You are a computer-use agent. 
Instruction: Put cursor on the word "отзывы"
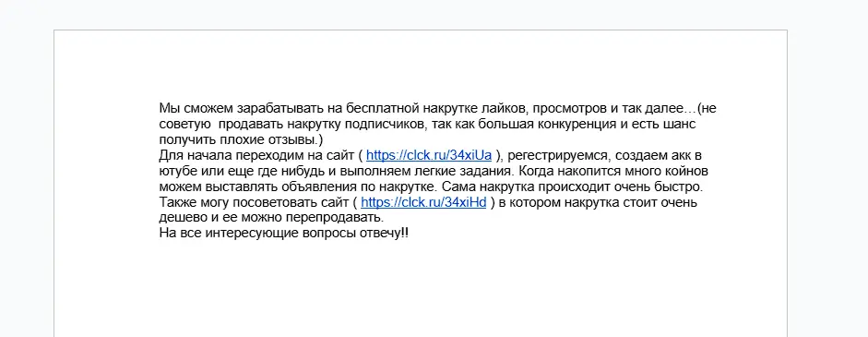[x=292, y=139]
